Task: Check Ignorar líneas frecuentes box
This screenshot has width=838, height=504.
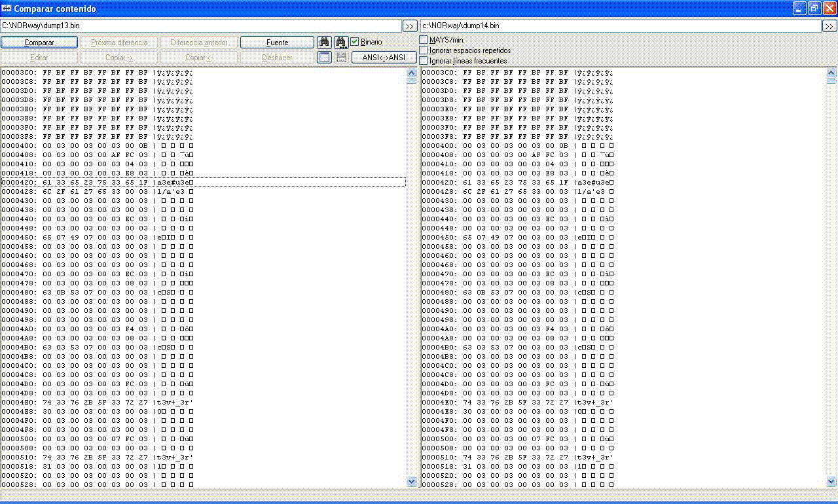Action: point(424,61)
